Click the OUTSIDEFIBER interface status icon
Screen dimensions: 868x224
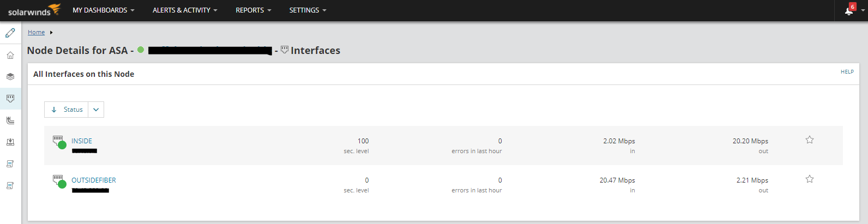pos(59,181)
